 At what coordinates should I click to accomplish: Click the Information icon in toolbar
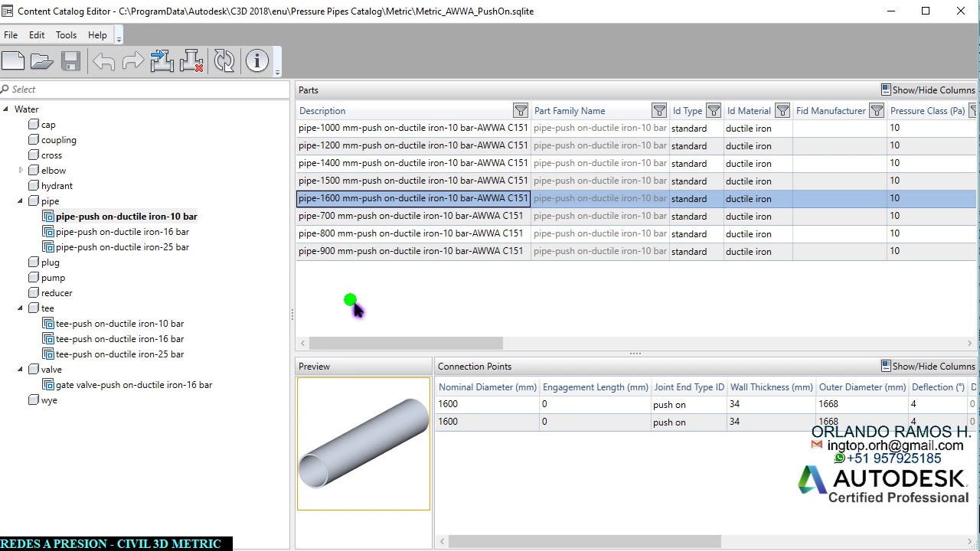pyautogui.click(x=257, y=61)
